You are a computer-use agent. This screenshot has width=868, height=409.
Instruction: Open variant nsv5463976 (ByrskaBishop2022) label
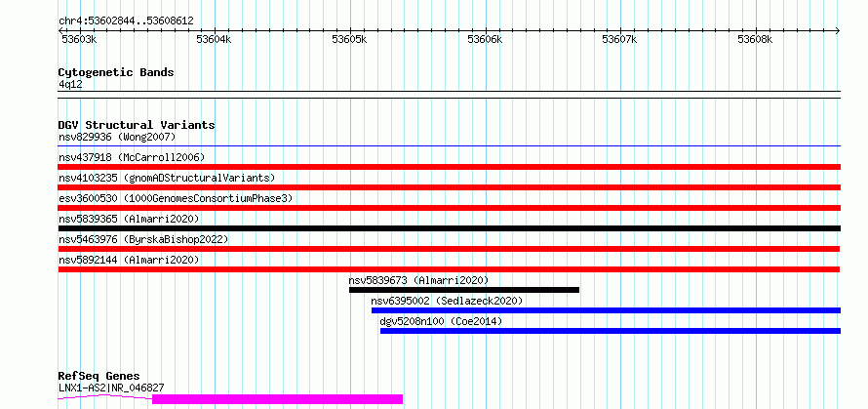click(143, 239)
